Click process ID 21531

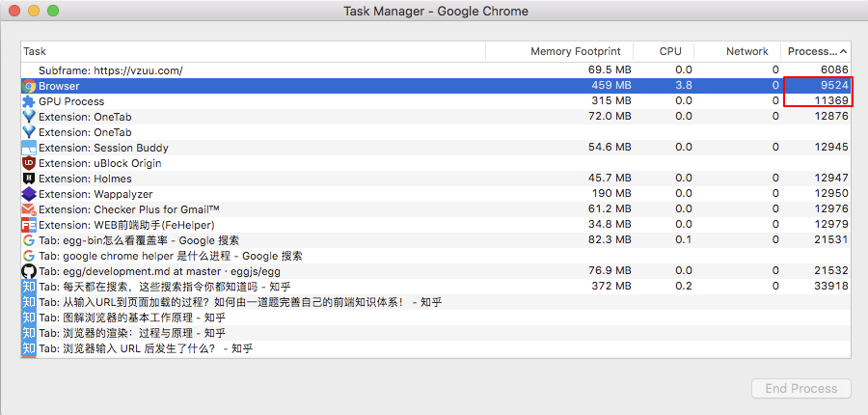click(832, 240)
